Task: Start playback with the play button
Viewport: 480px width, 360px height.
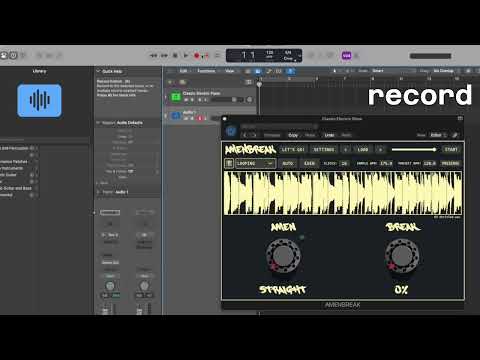Action: (x=186, y=56)
